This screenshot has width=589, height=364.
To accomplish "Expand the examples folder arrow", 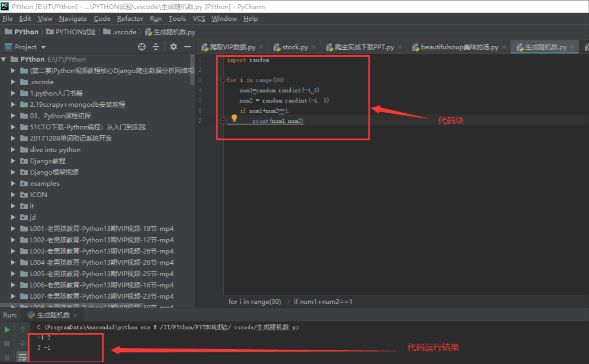I will (13, 183).
